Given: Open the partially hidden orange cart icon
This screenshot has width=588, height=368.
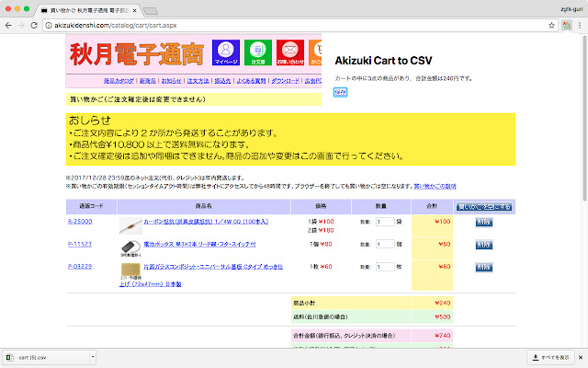Looking at the screenshot, I should click(315, 52).
